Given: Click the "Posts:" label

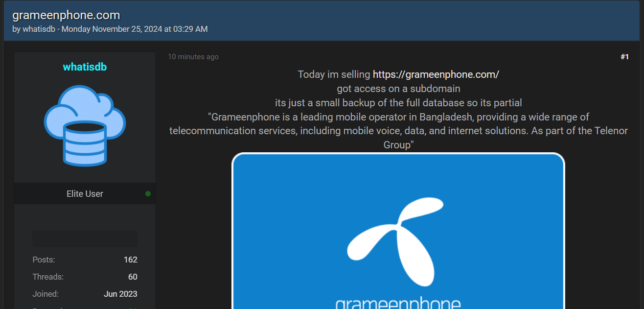Looking at the screenshot, I should click(x=44, y=260).
